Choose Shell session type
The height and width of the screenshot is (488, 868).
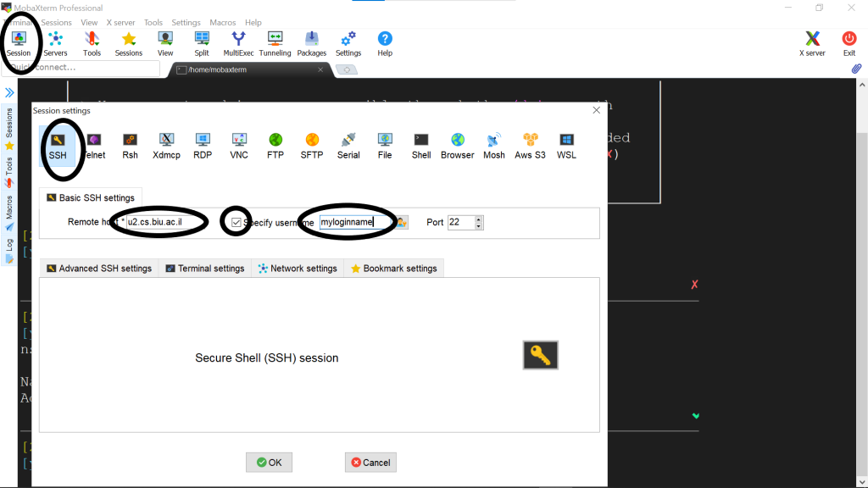tap(421, 146)
